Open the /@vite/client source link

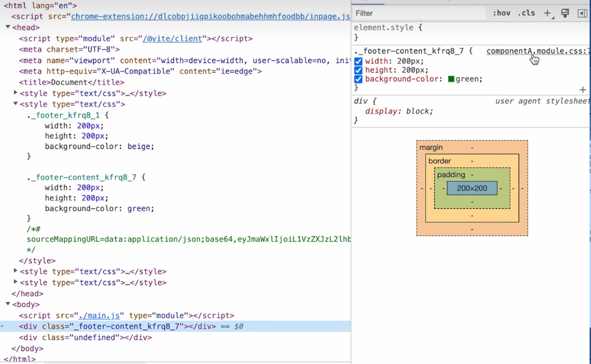click(173, 38)
